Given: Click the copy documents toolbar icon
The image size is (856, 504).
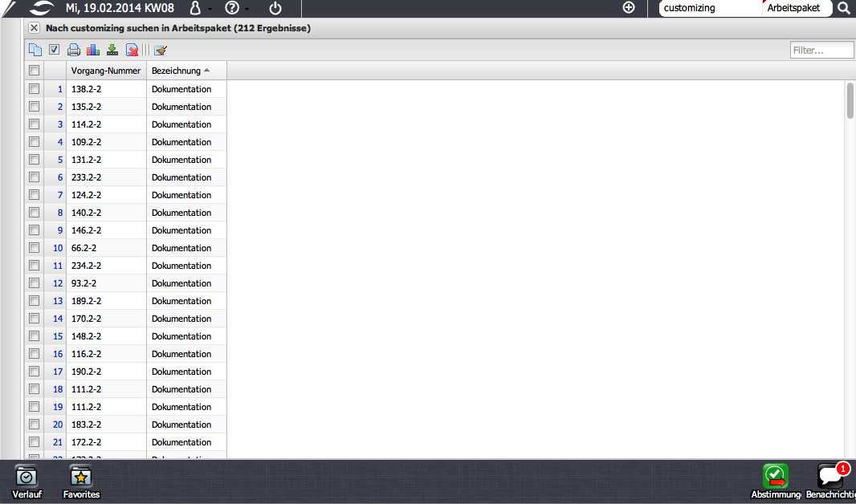Looking at the screenshot, I should point(35,50).
